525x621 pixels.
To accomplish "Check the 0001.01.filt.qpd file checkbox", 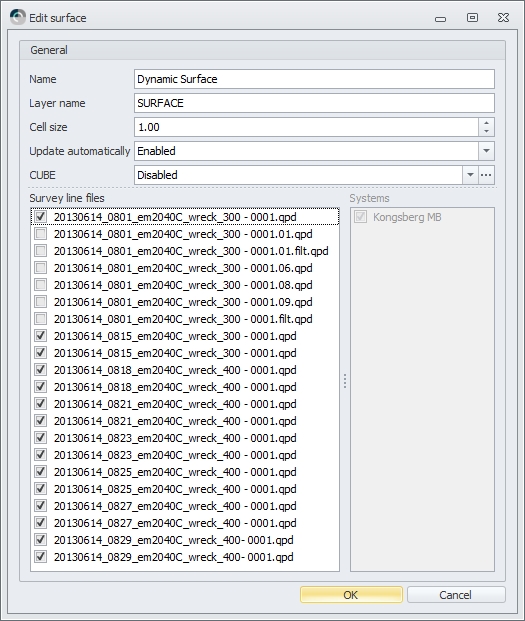I will click(x=40, y=251).
